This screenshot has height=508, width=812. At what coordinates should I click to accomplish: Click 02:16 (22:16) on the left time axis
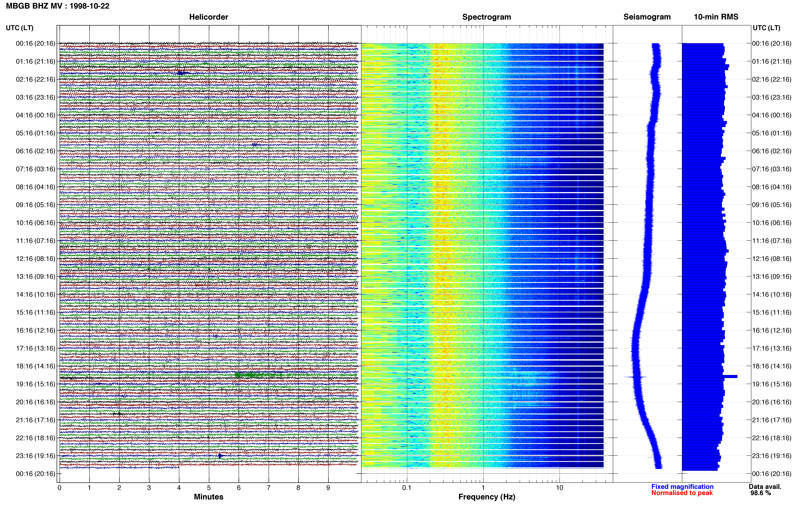click(36, 79)
